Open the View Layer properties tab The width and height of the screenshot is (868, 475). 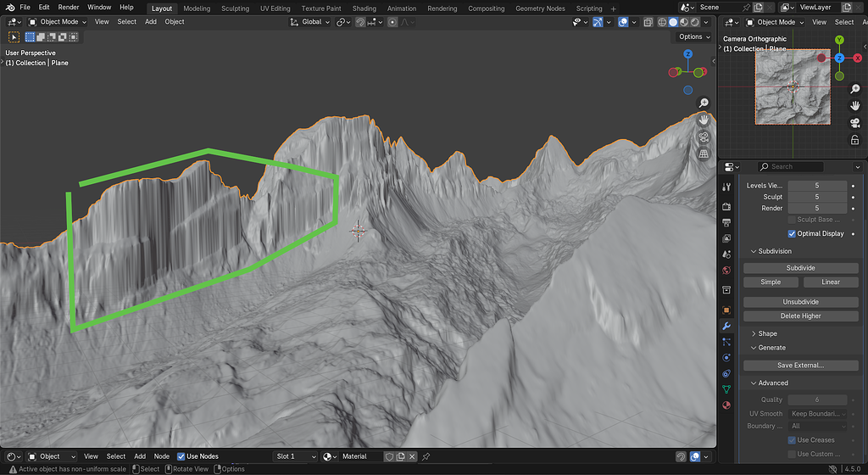tap(726, 238)
